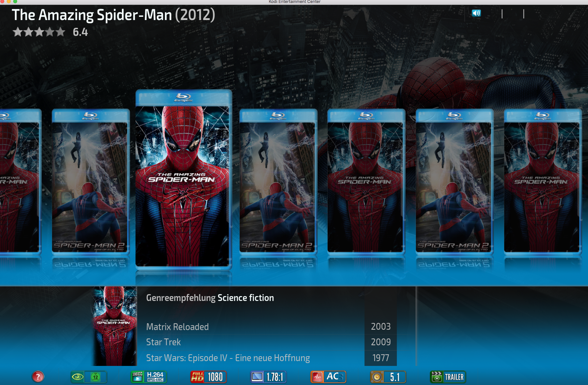Image resolution: width=588 pixels, height=385 pixels.
Task: Select the Spider-Man 2 cover just left of the focused cover
Action: click(x=91, y=182)
